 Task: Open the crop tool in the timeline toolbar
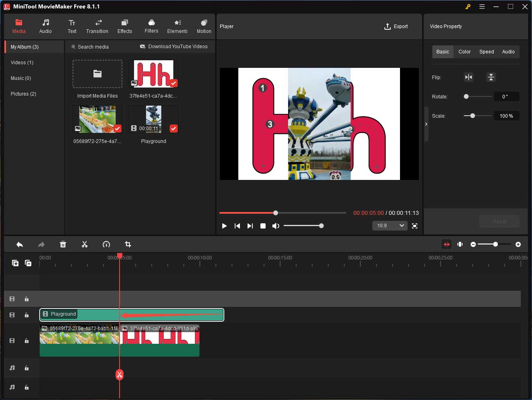tap(128, 244)
